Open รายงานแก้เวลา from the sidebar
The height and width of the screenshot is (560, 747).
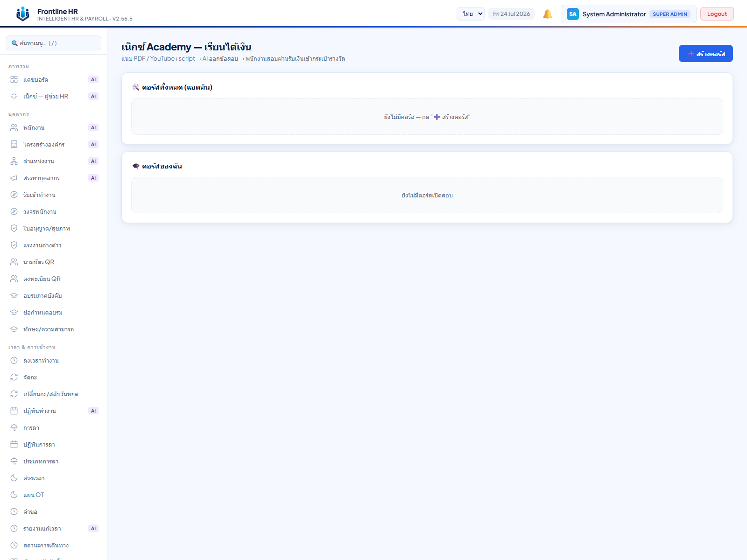(54, 528)
